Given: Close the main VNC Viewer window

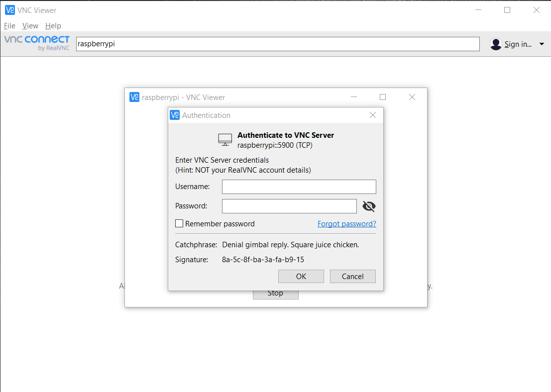Looking at the screenshot, I should [x=536, y=10].
